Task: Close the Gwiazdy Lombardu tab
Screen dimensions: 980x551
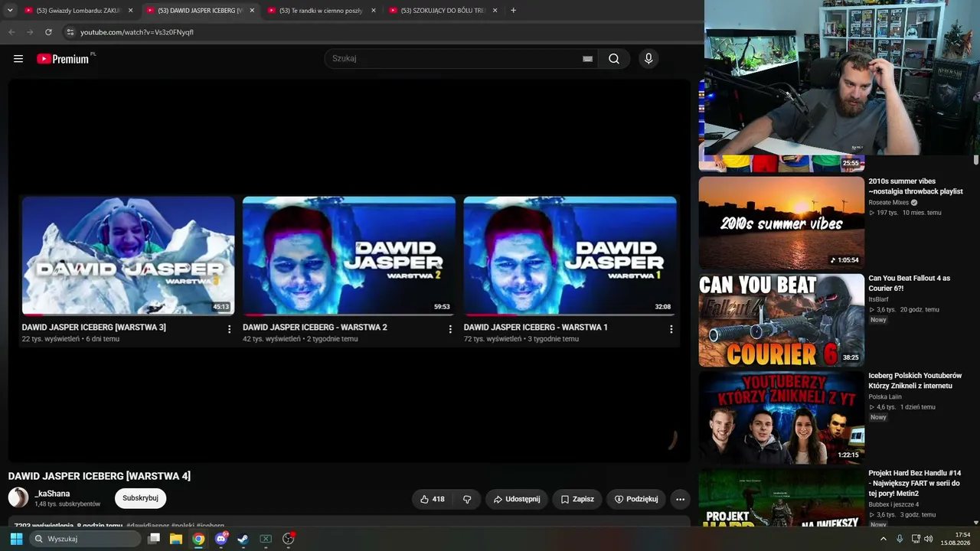Action: click(130, 11)
